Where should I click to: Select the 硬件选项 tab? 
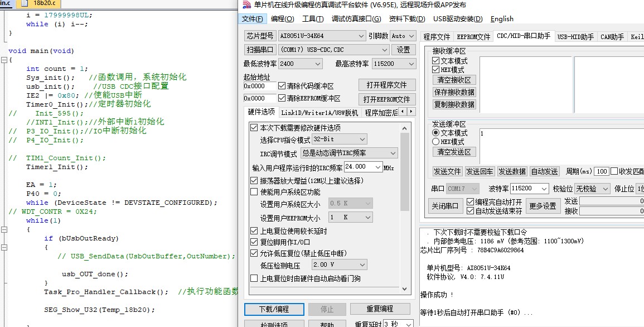click(x=261, y=112)
